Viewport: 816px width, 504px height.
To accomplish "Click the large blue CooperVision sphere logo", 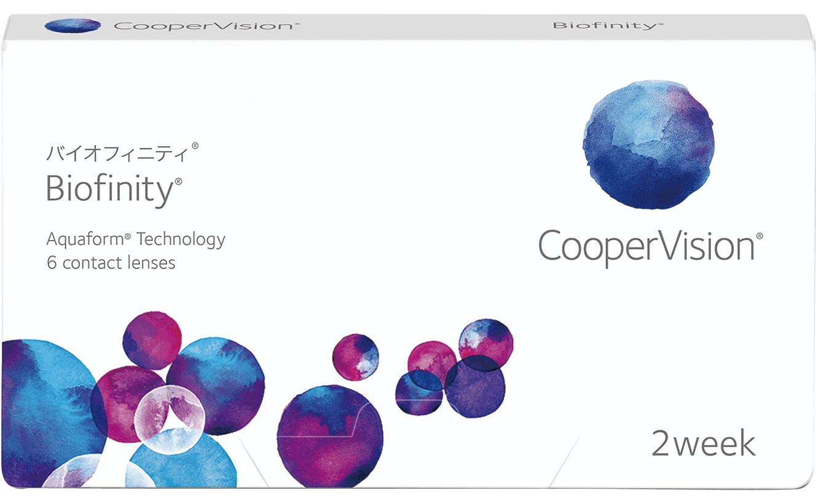I will click(x=648, y=145).
